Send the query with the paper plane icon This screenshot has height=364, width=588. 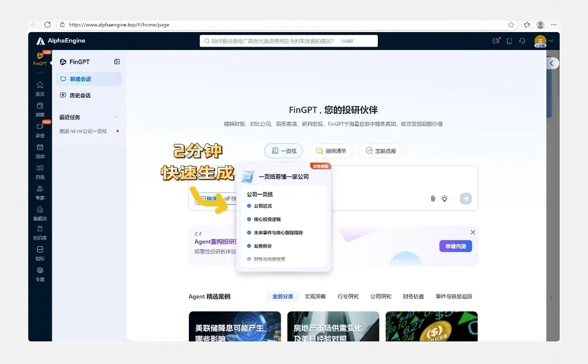coord(465,199)
